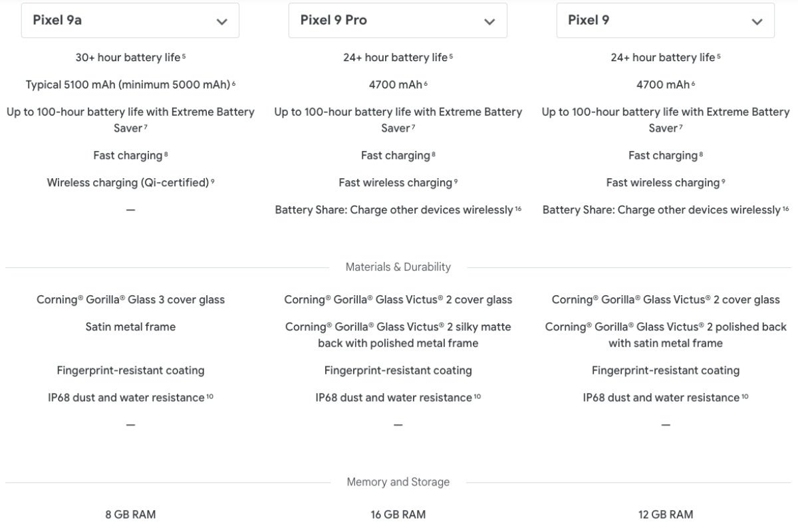Screen dimensions: 798x532
Task: Open the Pixel 9a model dropdown
Action: point(130,21)
